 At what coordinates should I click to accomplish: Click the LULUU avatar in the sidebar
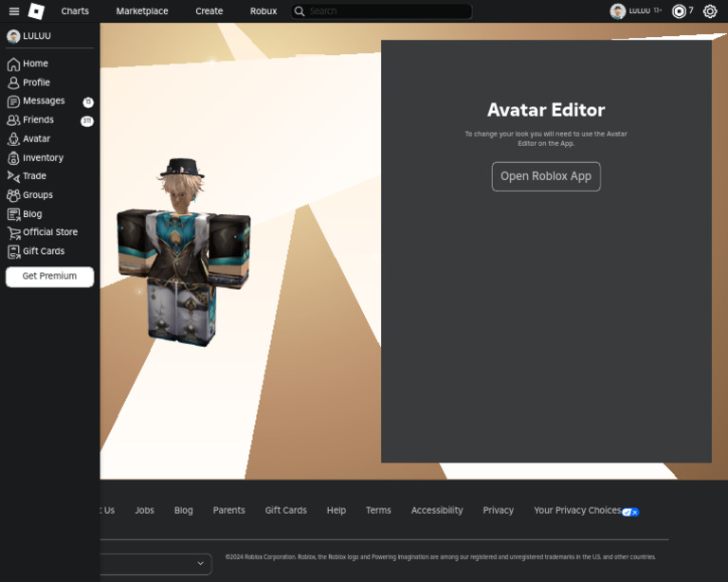[x=13, y=36]
